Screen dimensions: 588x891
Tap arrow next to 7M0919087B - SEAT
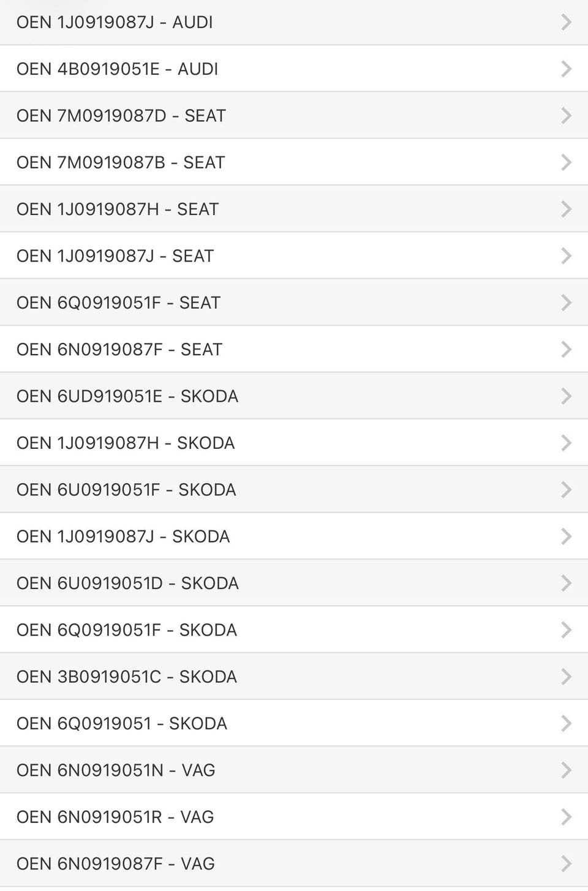pyautogui.click(x=566, y=162)
